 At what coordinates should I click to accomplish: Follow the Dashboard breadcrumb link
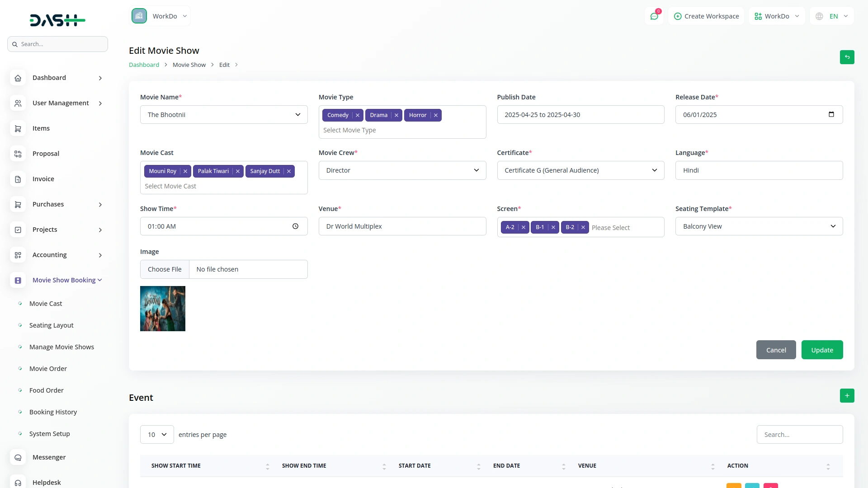(144, 64)
